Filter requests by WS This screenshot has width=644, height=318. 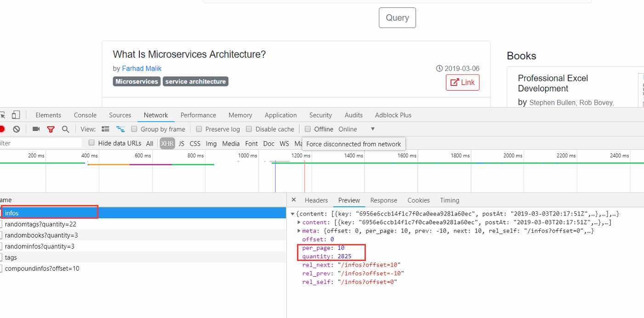click(284, 143)
